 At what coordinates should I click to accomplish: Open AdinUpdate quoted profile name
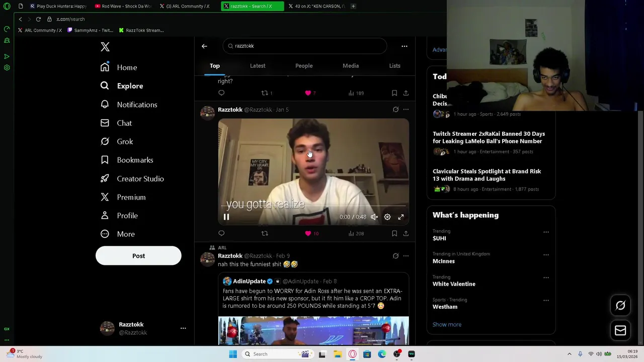(249, 281)
